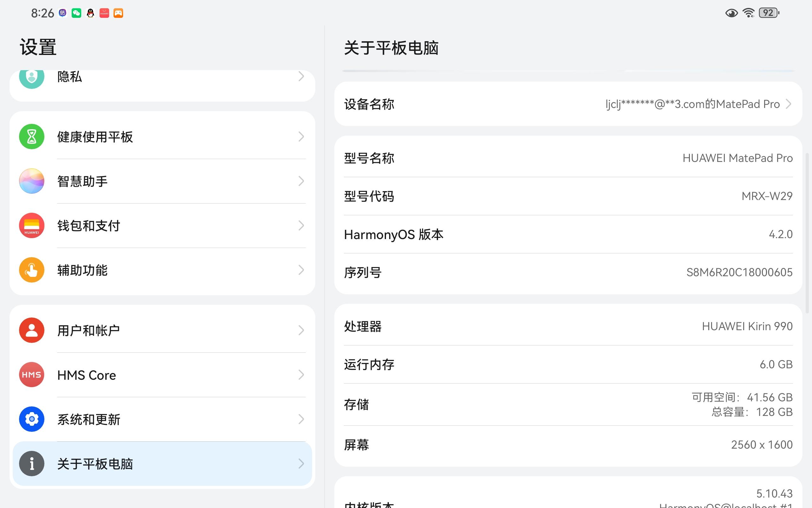812x508 pixels.
Task: Tap the MRX-W29 model code value
Action: tap(767, 196)
